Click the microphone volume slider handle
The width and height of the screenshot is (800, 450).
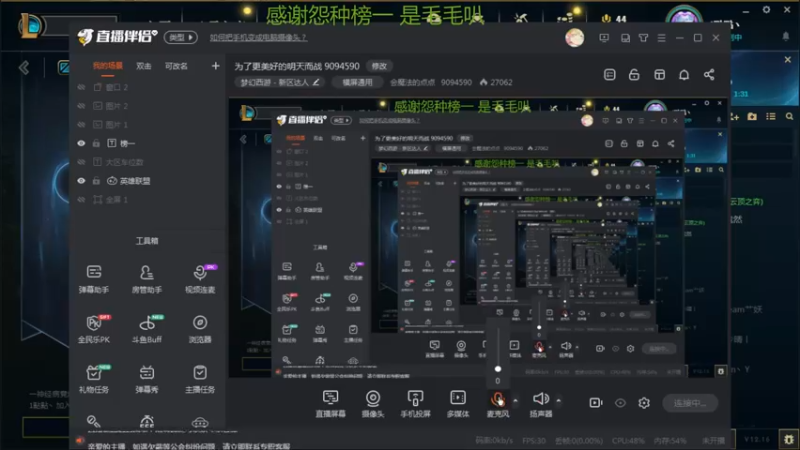click(498, 368)
